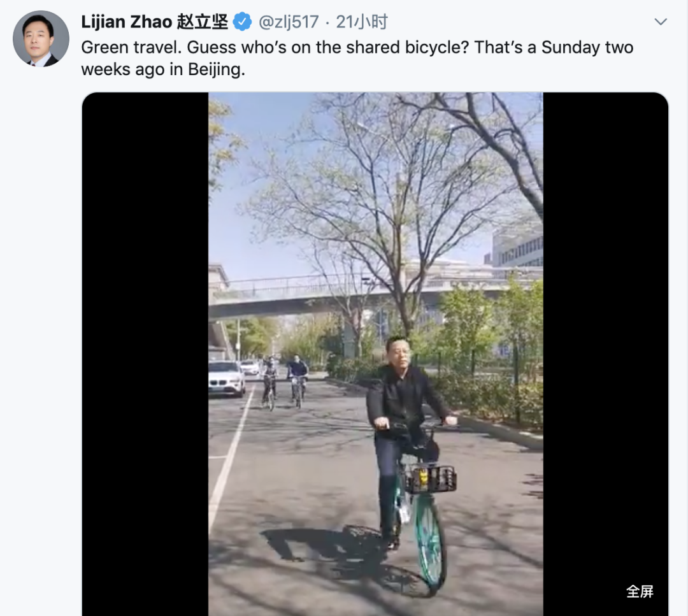This screenshot has width=688, height=616.
Task: Click the 全屏 fullscreen button
Action: pos(640,591)
